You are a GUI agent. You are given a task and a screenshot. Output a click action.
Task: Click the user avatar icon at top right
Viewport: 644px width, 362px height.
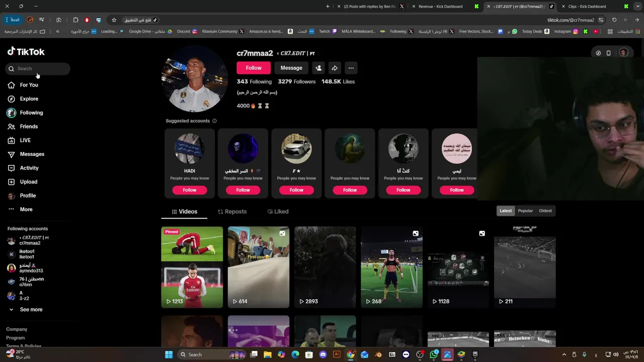624,53
